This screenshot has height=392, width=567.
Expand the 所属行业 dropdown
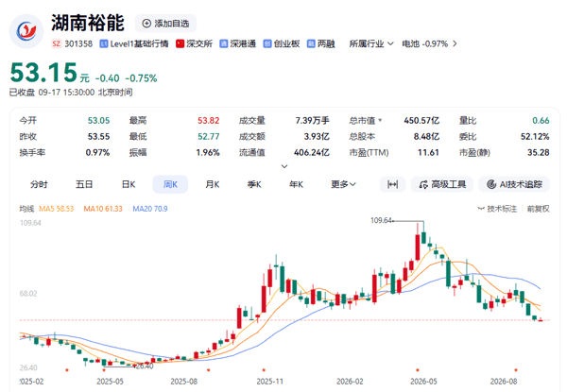click(371, 43)
